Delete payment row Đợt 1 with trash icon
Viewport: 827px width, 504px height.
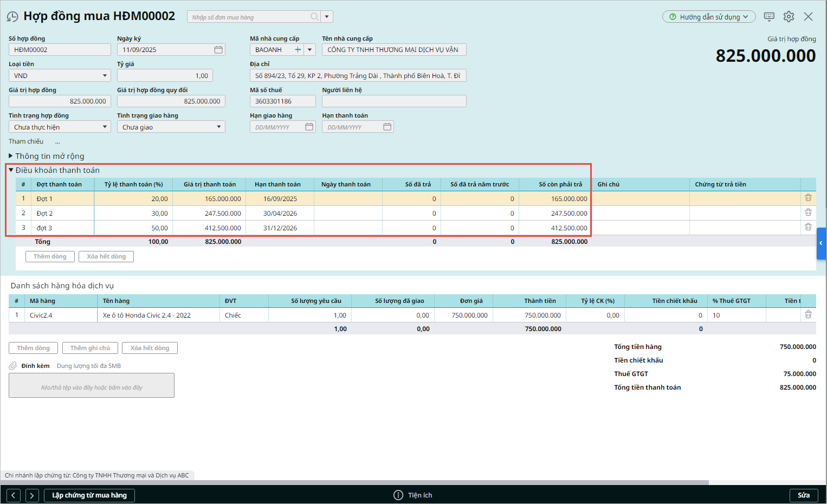808,198
